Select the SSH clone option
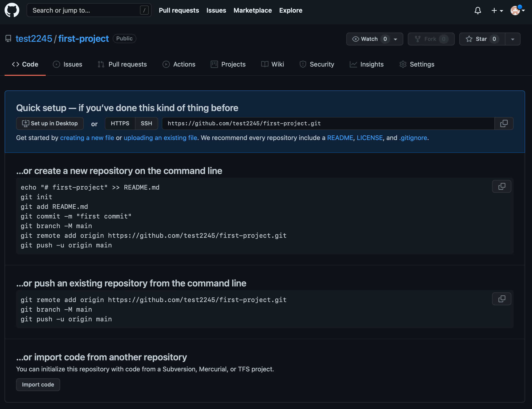Viewport: 532px width, 409px height. tap(146, 123)
